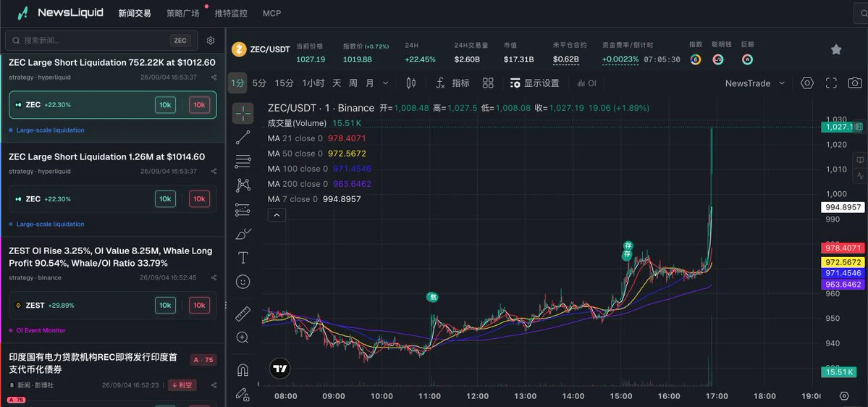Viewport: 868px width, 407px height.
Task: Click the scroll-left arrow near time axis
Action: 258,383
